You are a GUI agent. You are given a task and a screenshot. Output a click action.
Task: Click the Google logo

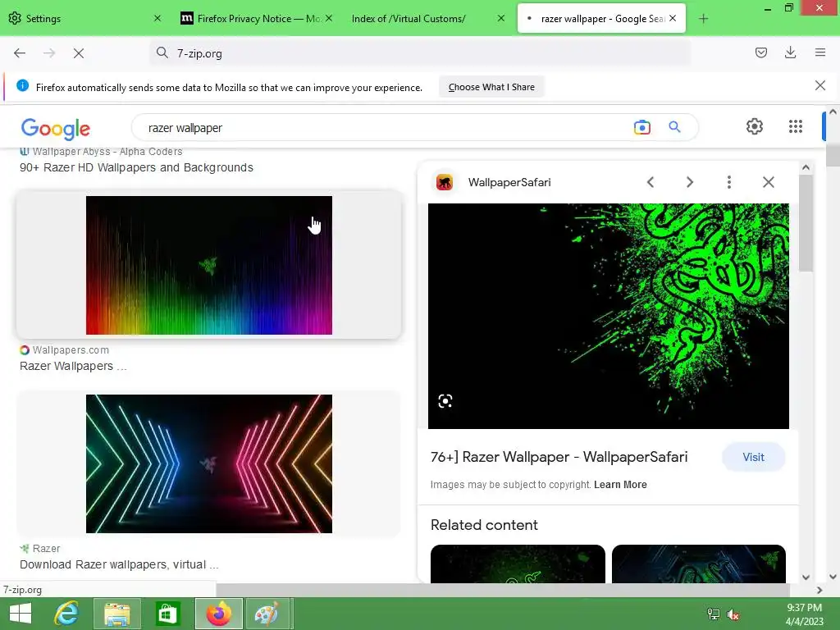click(x=56, y=129)
